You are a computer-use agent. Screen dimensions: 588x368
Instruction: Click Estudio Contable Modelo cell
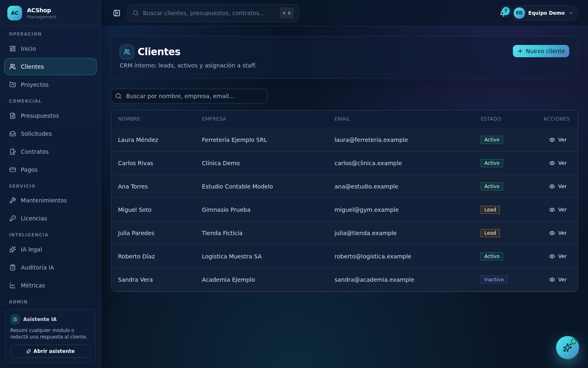[x=237, y=186]
